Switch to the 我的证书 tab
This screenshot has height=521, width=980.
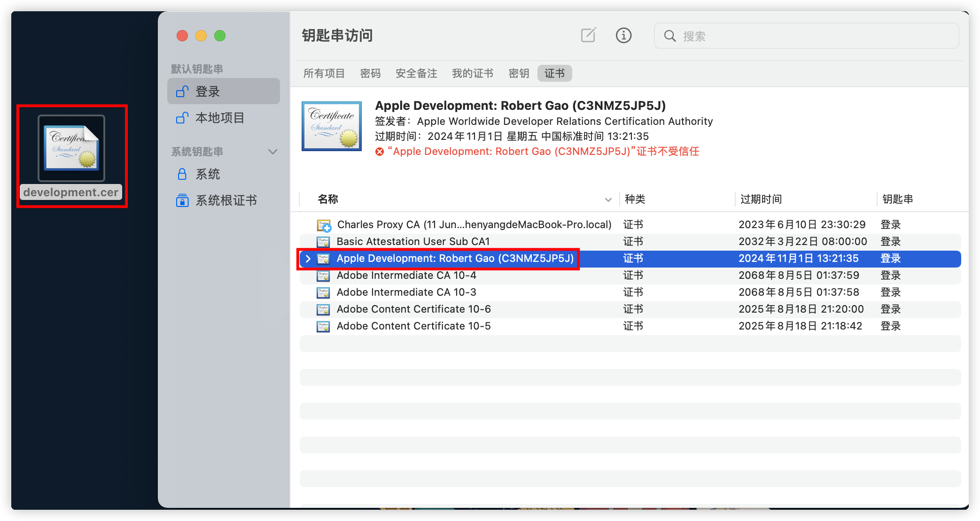click(473, 73)
